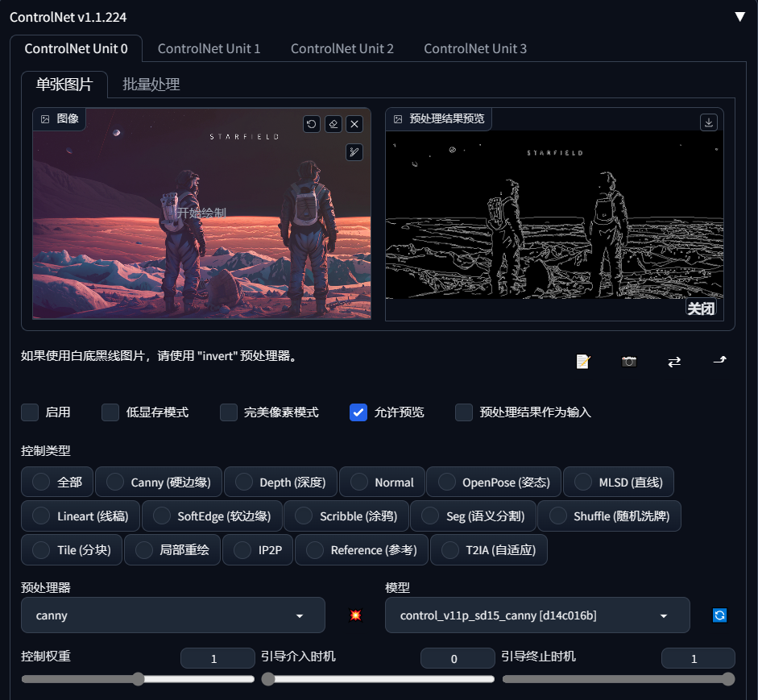Switch to ControlNet Unit 0 tab

coord(76,48)
